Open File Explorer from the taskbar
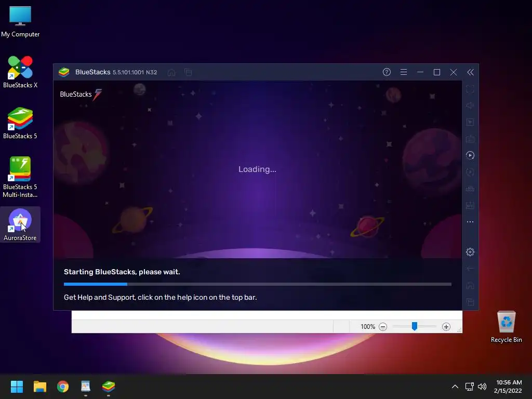Image resolution: width=532 pixels, height=399 pixels. [39, 387]
